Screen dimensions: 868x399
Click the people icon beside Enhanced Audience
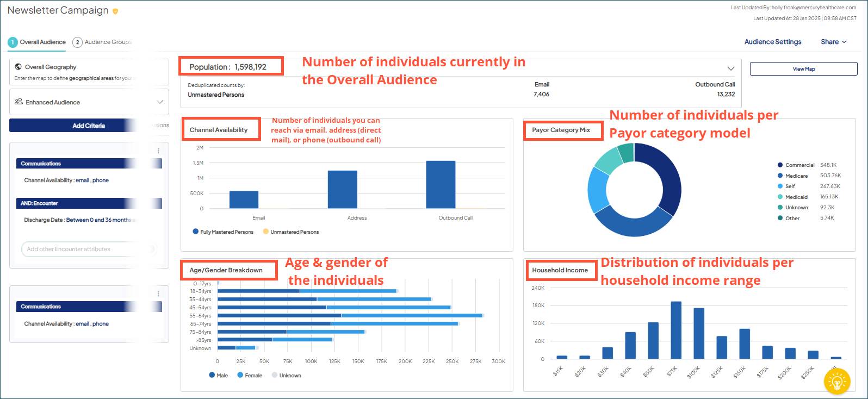18,102
